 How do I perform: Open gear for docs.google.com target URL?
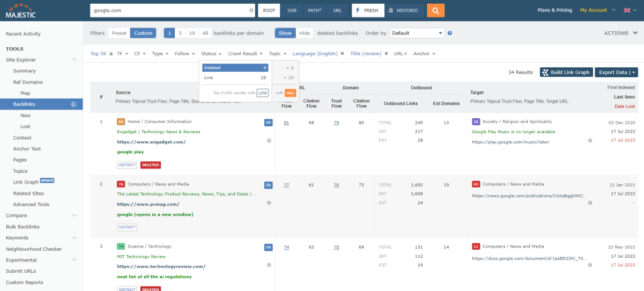click(x=590, y=265)
